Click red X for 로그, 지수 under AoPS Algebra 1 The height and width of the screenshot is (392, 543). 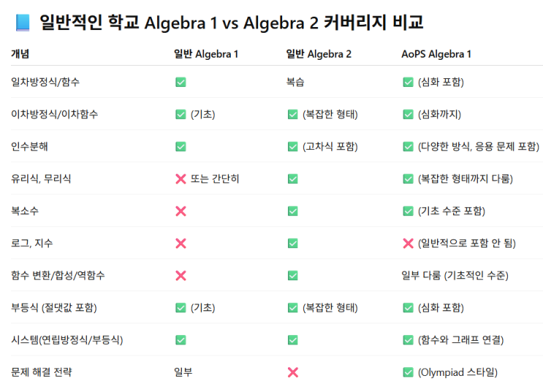tap(408, 243)
